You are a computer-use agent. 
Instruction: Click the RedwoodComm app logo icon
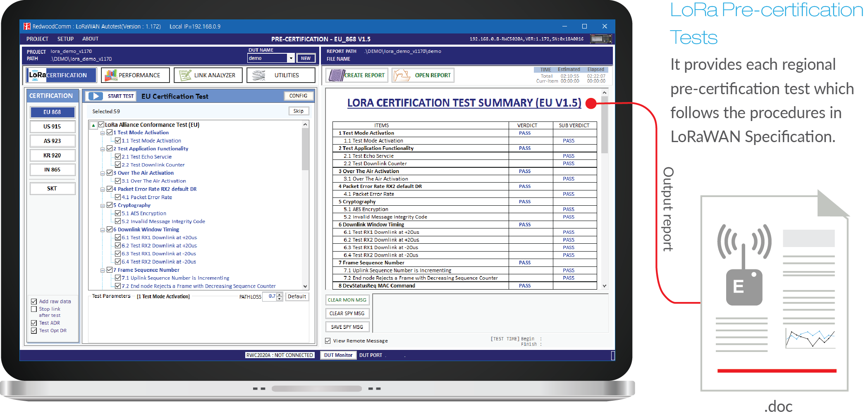[x=27, y=26]
